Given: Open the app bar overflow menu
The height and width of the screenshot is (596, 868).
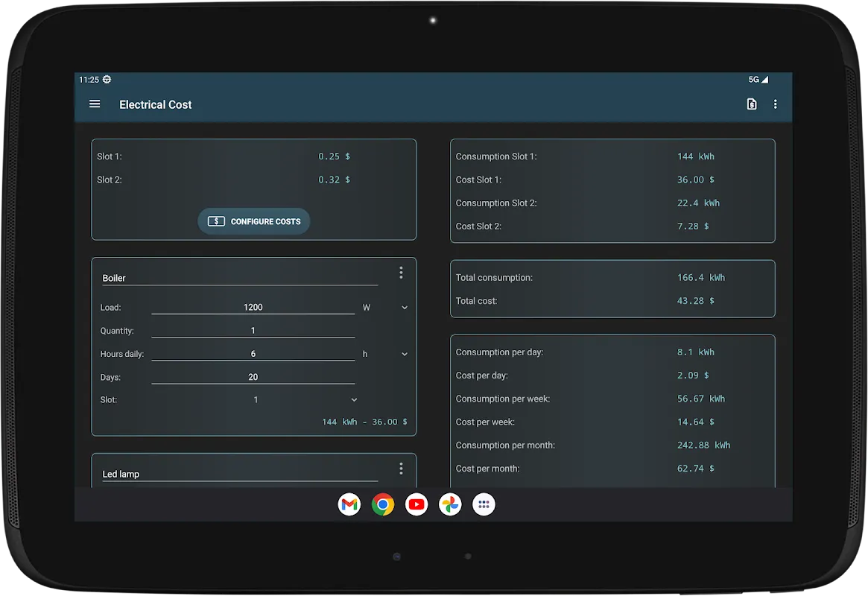Looking at the screenshot, I should 775,104.
